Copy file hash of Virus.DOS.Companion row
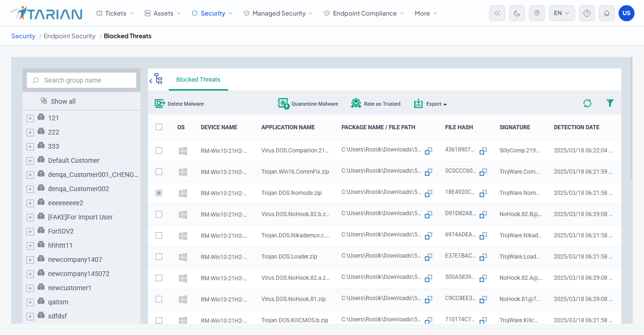 (x=483, y=151)
